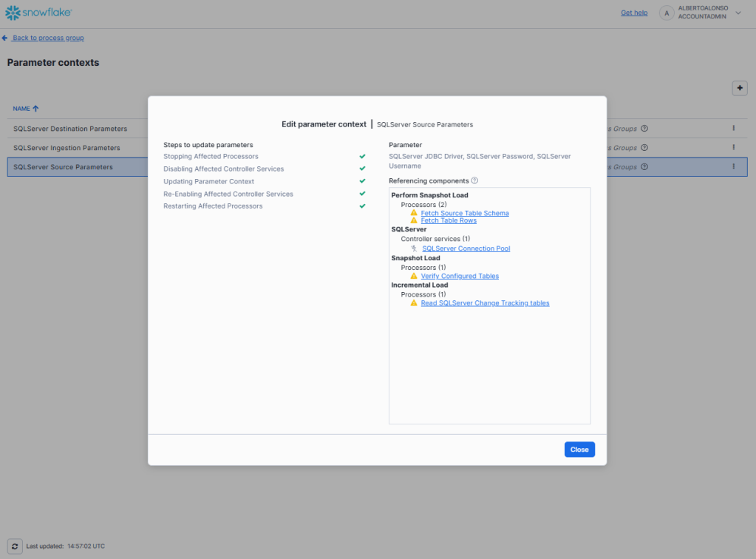Click the refresh button near Last updated

(x=14, y=546)
